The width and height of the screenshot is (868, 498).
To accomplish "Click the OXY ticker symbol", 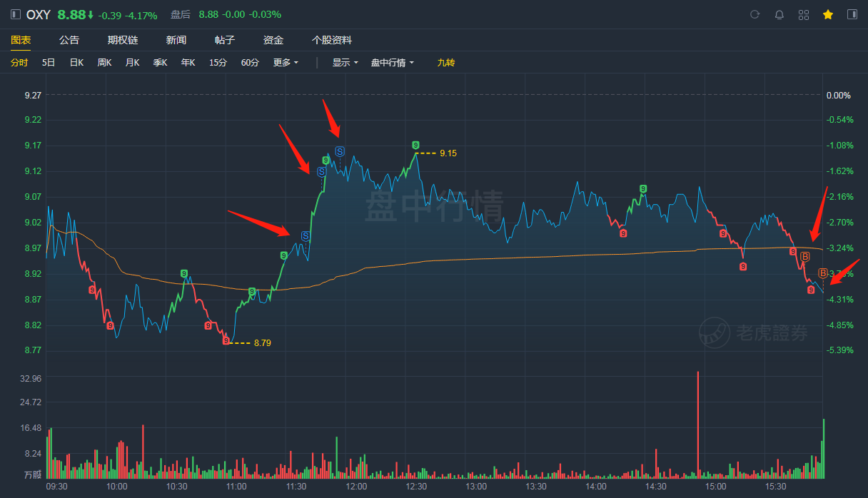I will coord(39,14).
